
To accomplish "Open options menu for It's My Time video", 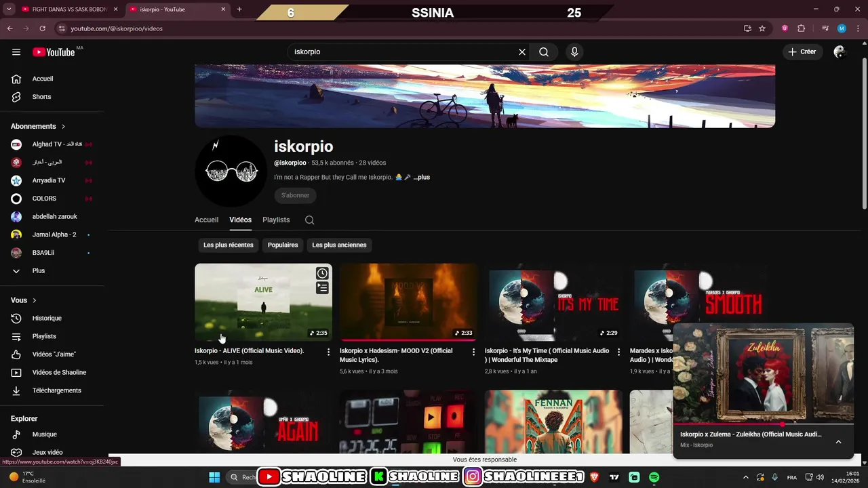I will coord(618,352).
